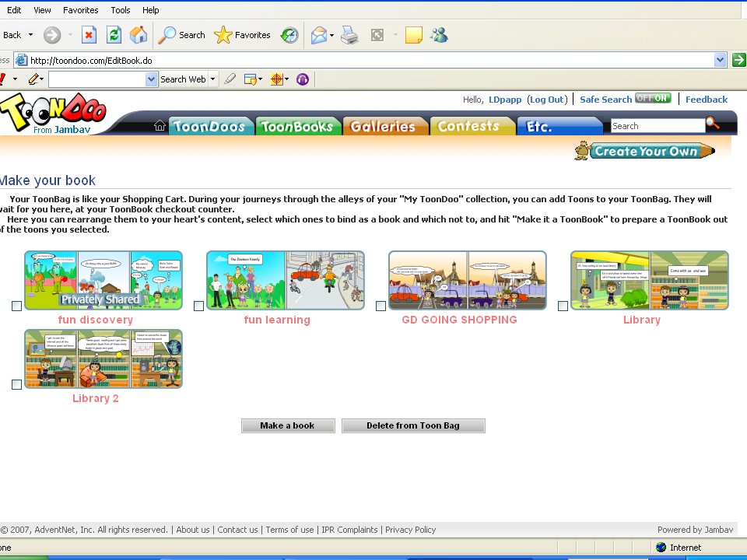The width and height of the screenshot is (747, 560).
Task: Click the ToonDoo home icon
Action: (160, 126)
